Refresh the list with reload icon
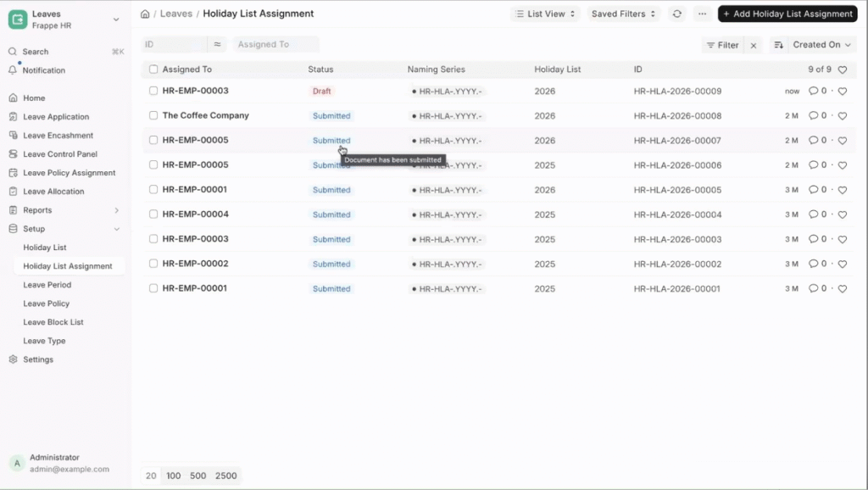 [676, 14]
